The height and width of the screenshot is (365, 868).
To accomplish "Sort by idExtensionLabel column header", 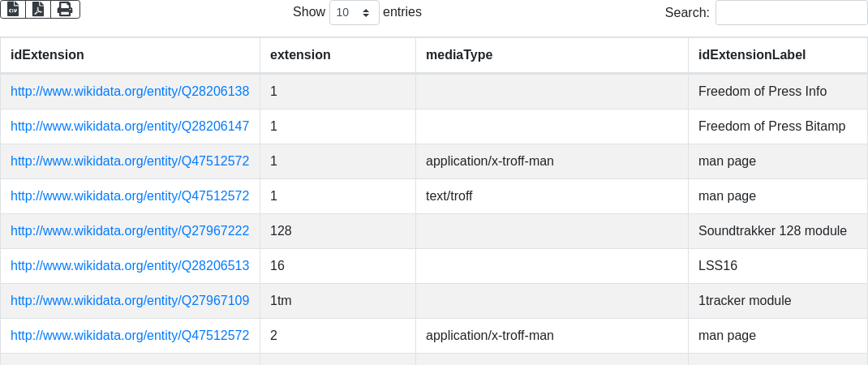I will [751, 55].
